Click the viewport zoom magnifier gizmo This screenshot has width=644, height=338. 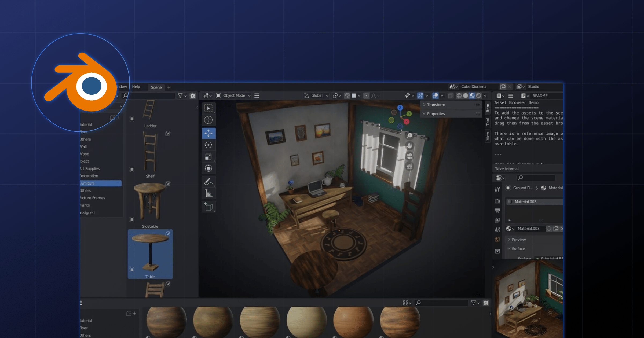[409, 136]
